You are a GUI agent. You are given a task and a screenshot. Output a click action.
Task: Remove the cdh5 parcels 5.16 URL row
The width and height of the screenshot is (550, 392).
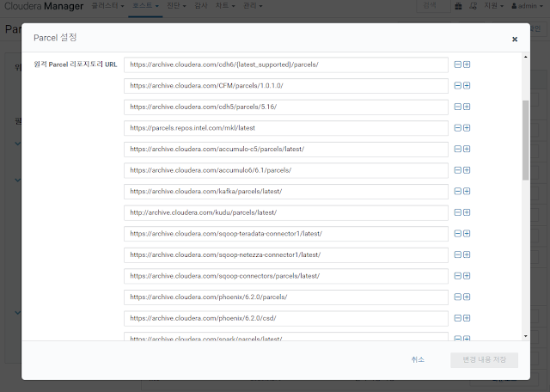(458, 107)
